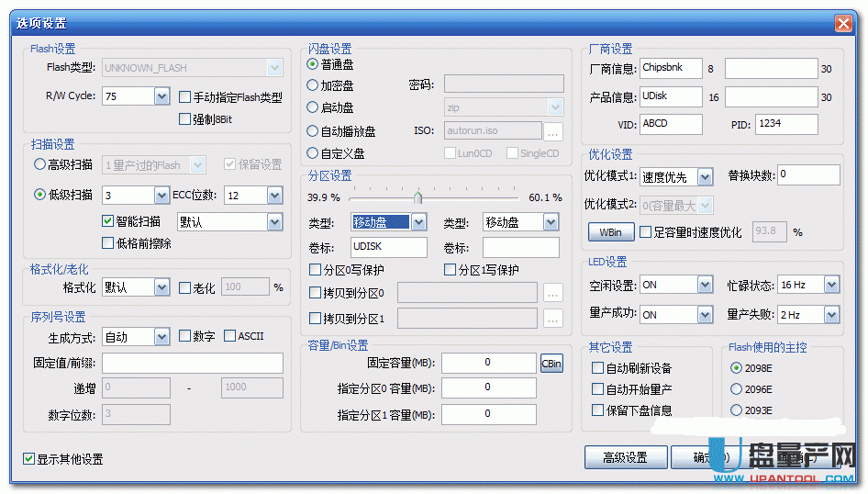Expand the R/W Cycle dropdown
The height and width of the screenshot is (494, 868).
[x=161, y=95]
